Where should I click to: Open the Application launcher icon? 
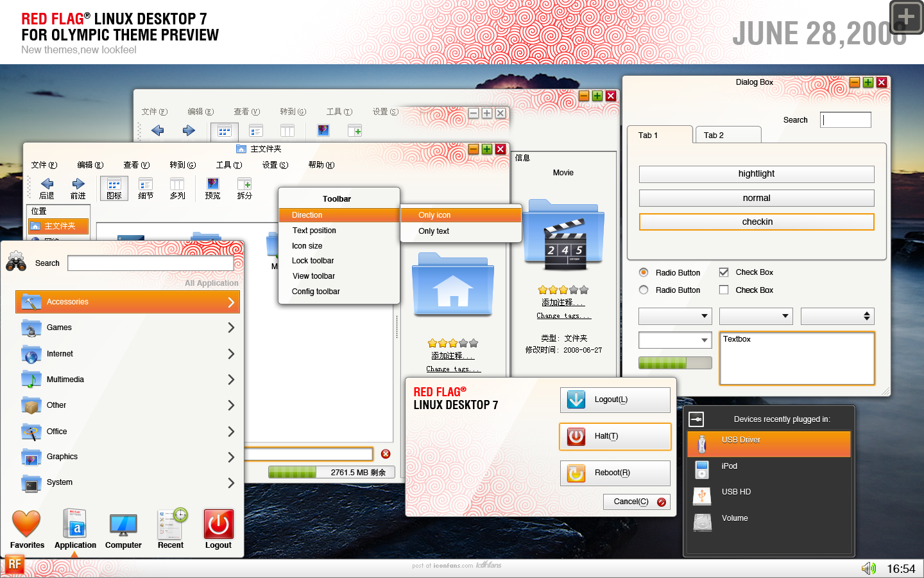click(74, 523)
